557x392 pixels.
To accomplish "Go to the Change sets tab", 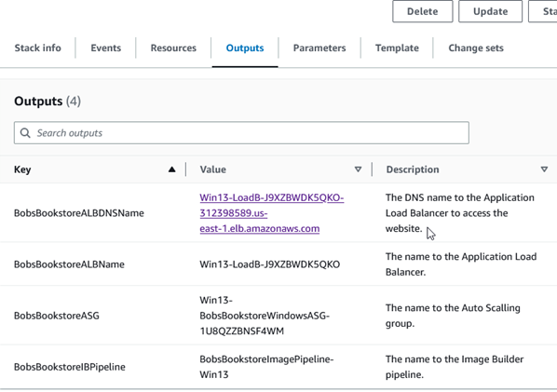I will pos(476,47).
